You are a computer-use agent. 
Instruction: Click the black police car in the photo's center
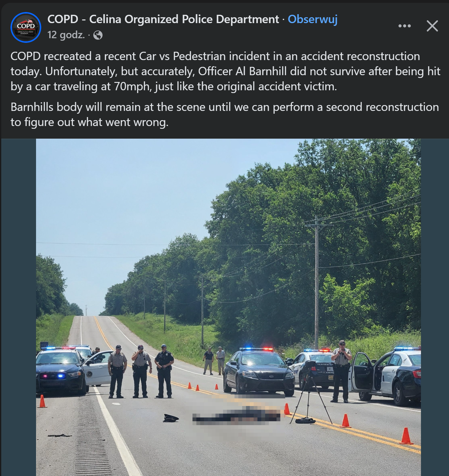(259, 372)
